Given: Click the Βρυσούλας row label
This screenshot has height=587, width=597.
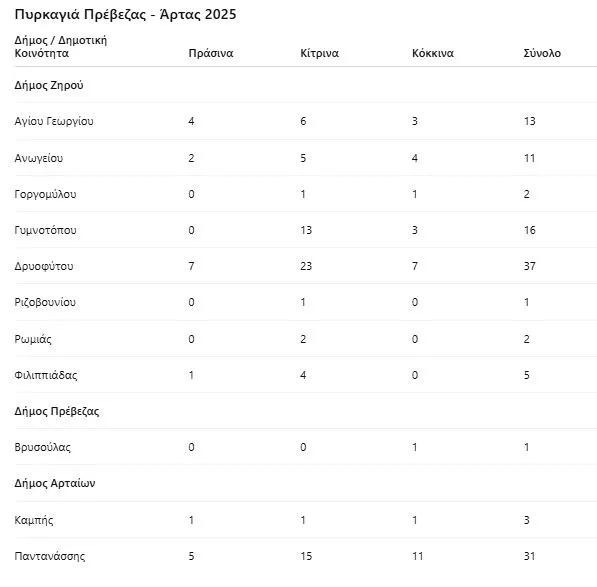Looking at the screenshot, I should tap(42, 447).
